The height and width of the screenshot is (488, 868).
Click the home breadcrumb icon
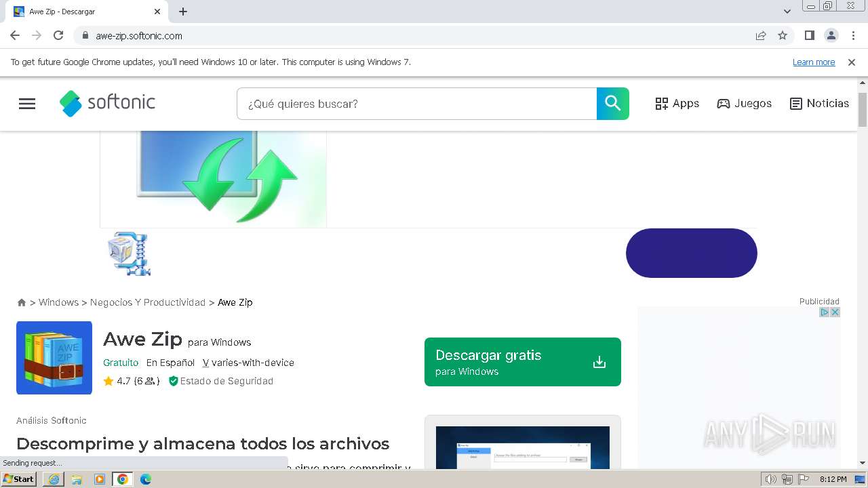[22, 302]
